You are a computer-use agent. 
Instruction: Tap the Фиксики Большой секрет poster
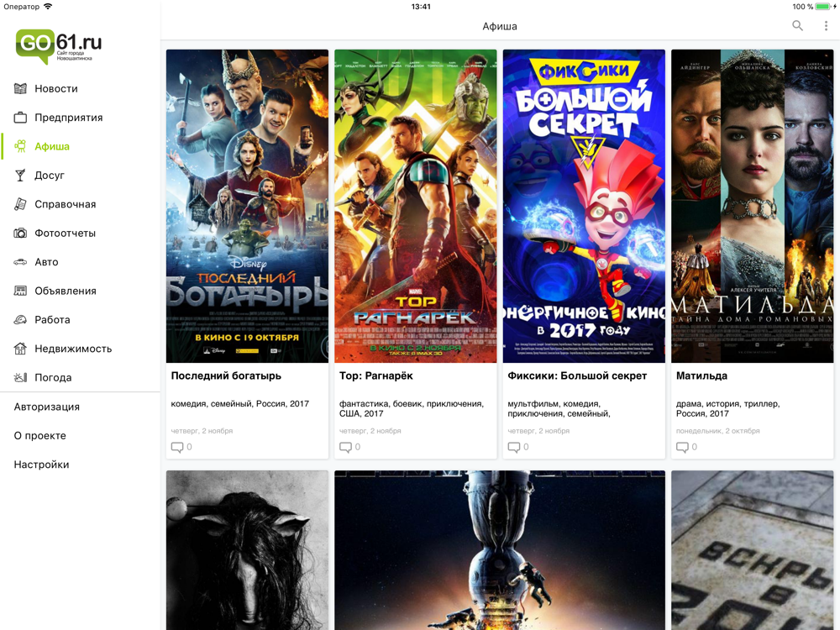point(584,207)
